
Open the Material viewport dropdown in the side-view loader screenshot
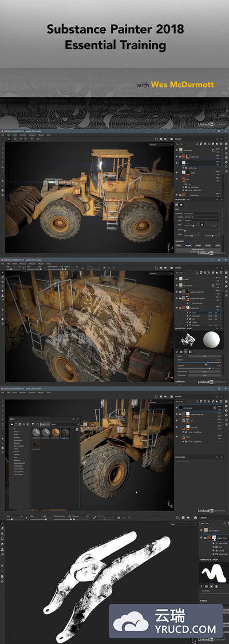(x=161, y=145)
